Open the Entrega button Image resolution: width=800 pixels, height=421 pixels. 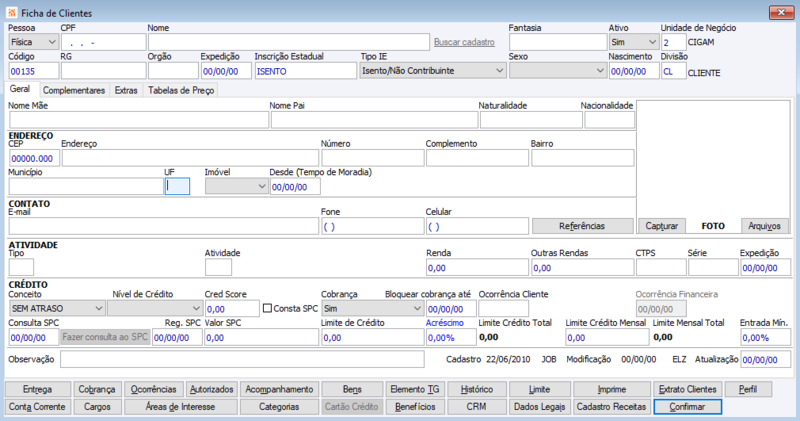coord(37,389)
